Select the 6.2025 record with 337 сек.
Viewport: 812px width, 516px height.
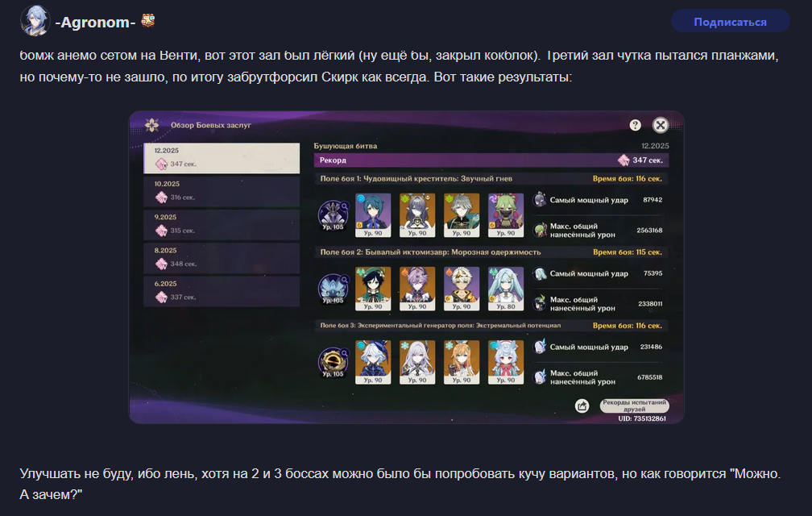(222, 290)
